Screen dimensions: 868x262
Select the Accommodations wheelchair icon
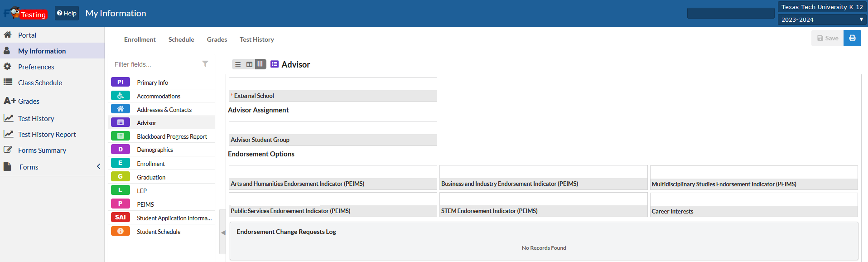pos(121,96)
